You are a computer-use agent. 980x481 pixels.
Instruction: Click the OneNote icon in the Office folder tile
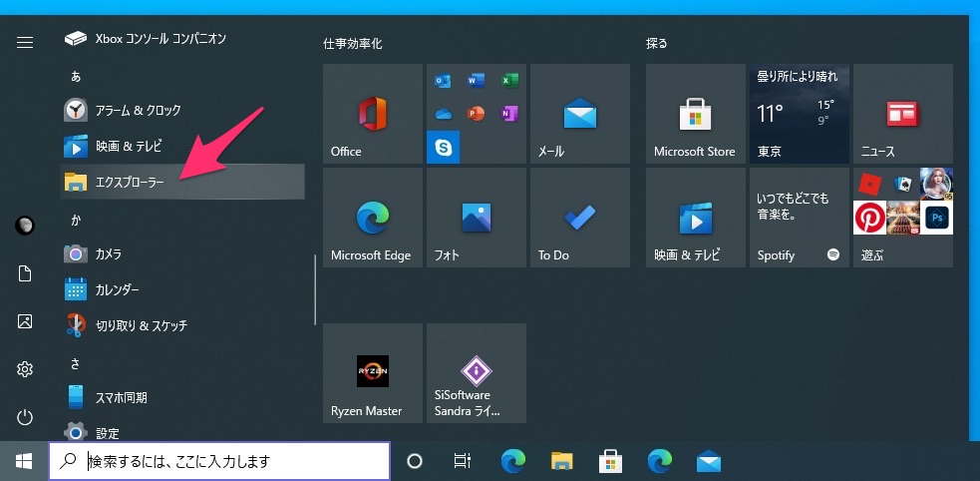point(509,114)
